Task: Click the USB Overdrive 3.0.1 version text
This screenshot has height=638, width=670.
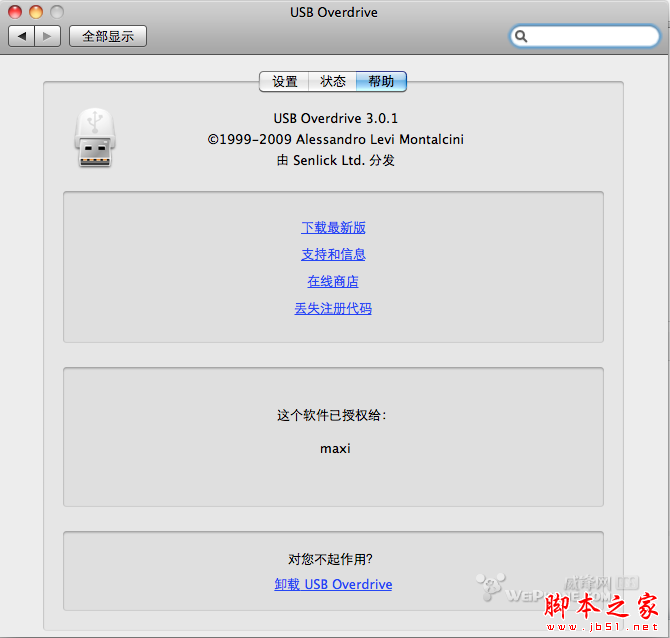Action: coord(335,118)
